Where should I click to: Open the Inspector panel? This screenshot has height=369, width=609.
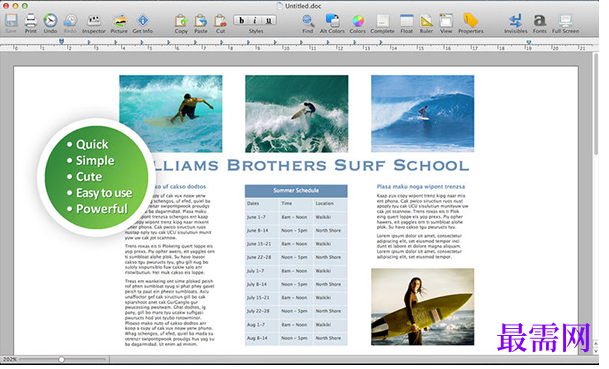tap(94, 20)
